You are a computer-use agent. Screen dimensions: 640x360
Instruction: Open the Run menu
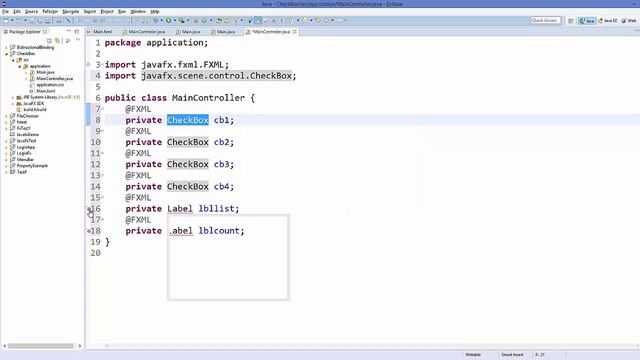coord(122,11)
